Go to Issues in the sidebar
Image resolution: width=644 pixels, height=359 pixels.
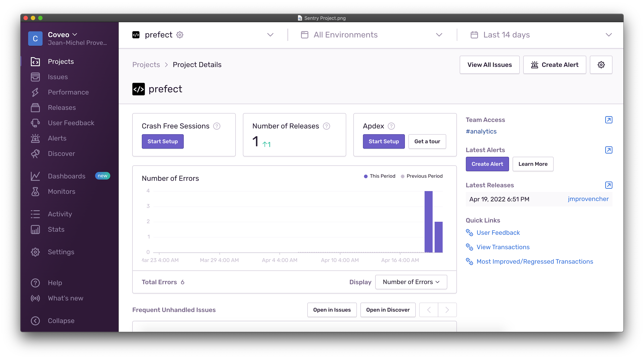coord(58,77)
